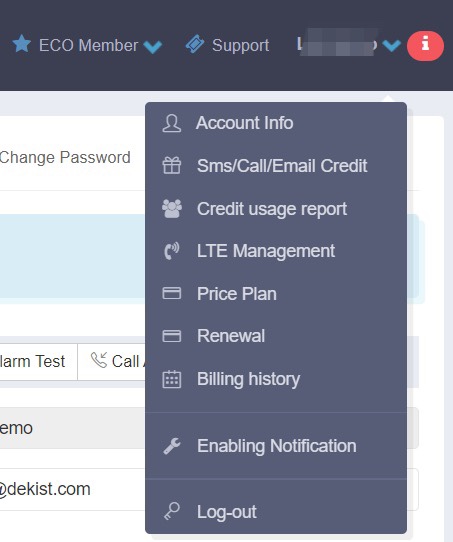Click the gift icon for Sms/Call/Email Credit
Viewport: 453px width, 542px height.
(x=172, y=165)
